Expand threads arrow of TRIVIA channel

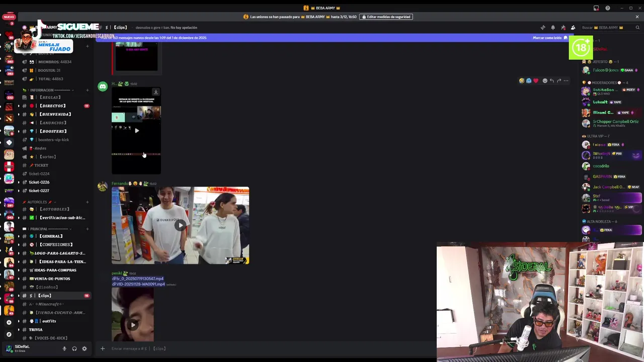(19, 329)
